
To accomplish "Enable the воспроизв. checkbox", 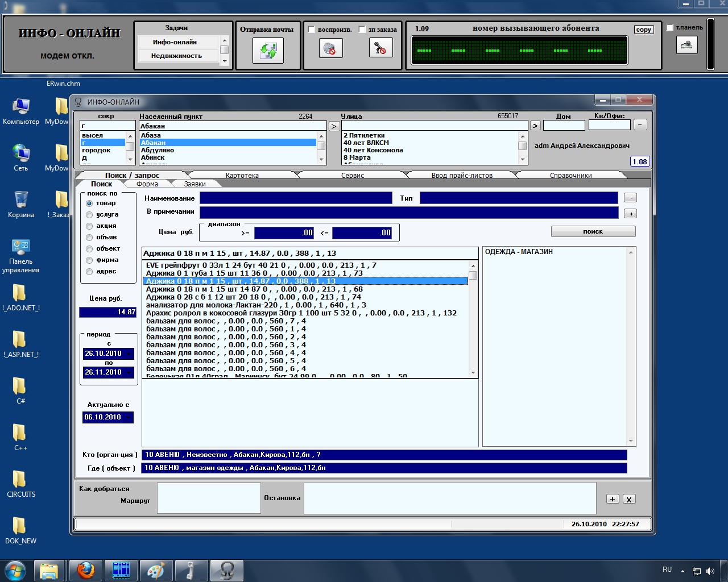I will [312, 30].
